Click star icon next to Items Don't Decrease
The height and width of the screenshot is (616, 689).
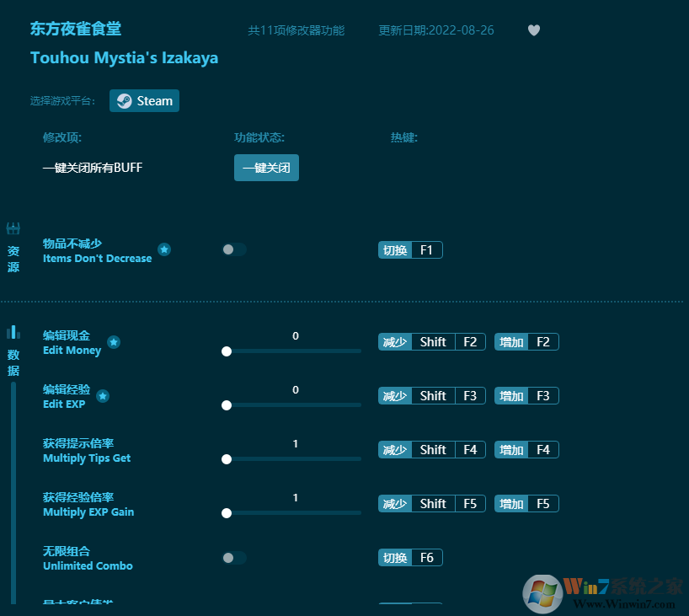pyautogui.click(x=164, y=249)
